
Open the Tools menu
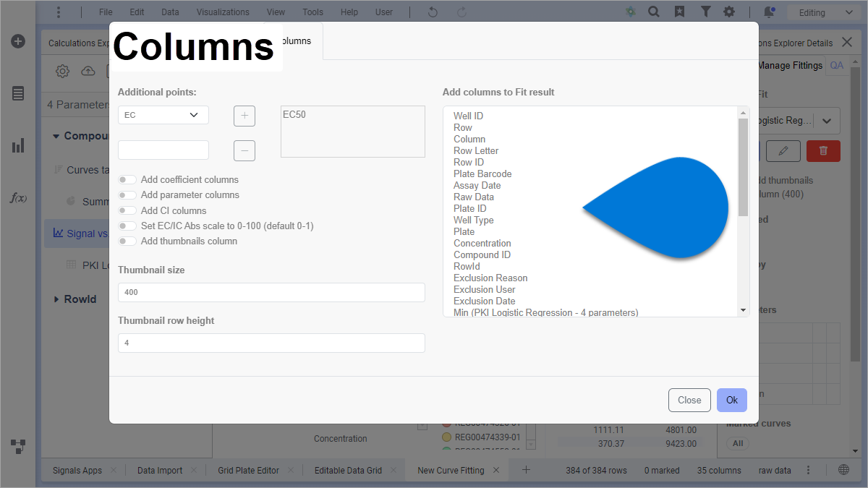tap(312, 12)
